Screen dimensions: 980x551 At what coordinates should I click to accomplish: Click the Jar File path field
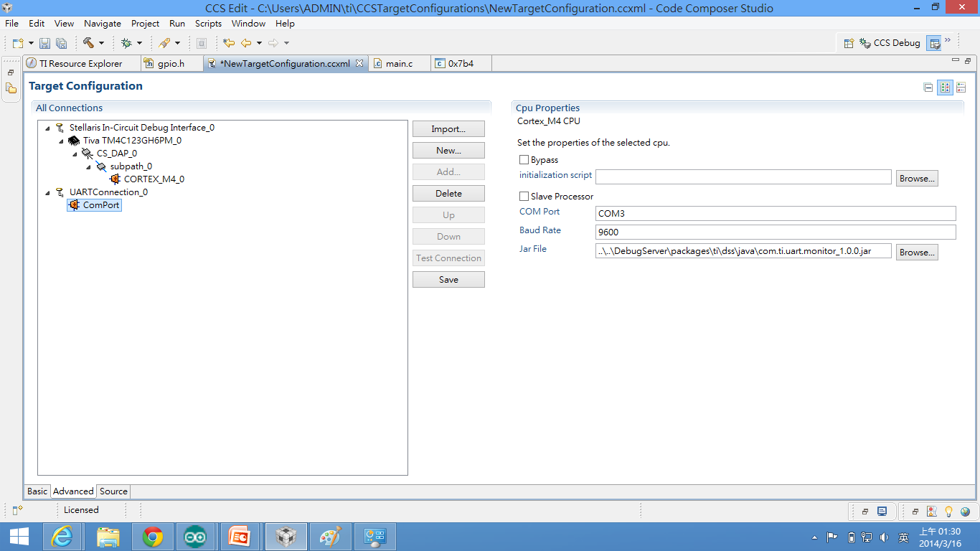tap(743, 251)
